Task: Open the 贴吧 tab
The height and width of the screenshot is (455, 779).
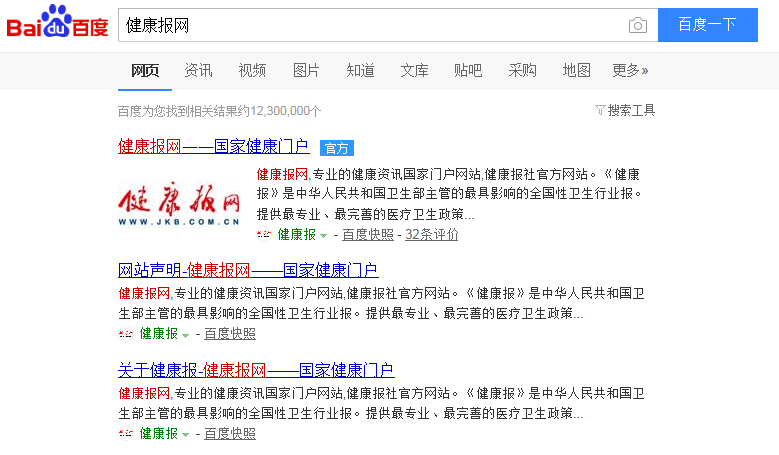Action: (x=468, y=71)
